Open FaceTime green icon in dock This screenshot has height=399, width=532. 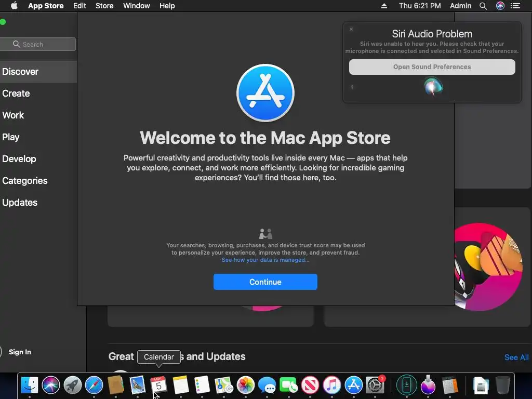288,385
